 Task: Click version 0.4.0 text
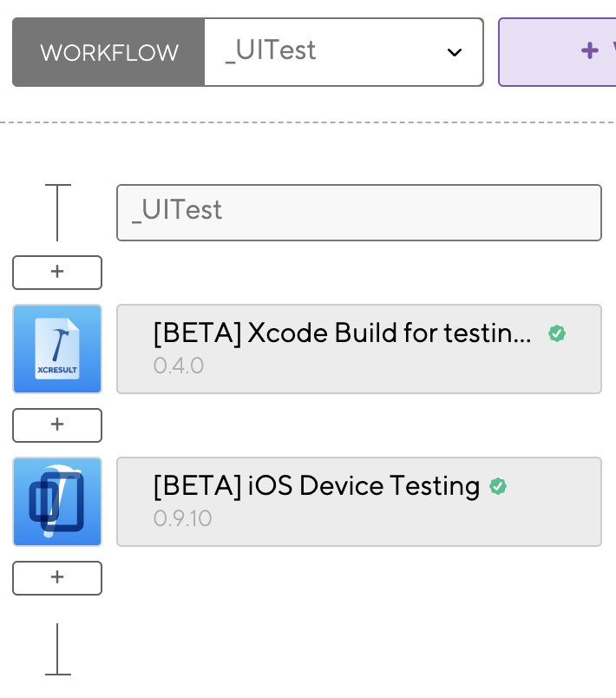click(179, 365)
